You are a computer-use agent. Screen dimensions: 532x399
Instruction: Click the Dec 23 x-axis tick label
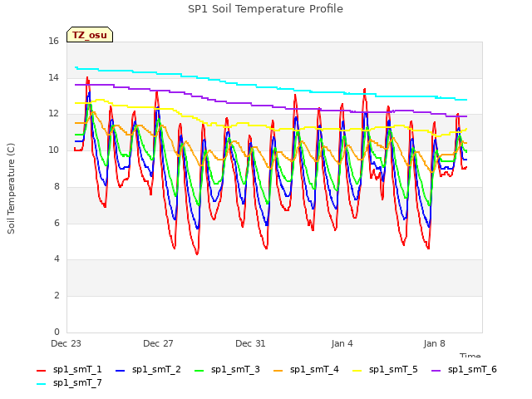pyautogui.click(x=66, y=343)
